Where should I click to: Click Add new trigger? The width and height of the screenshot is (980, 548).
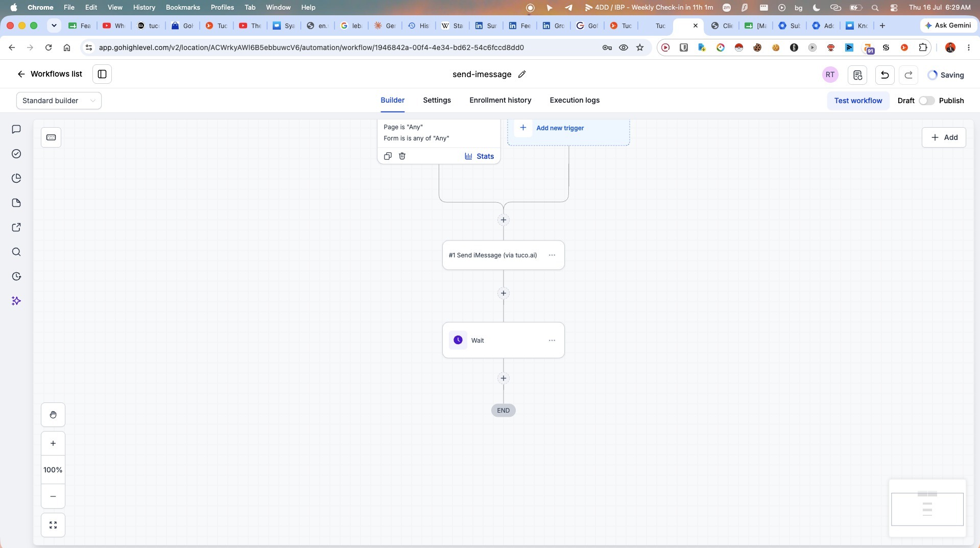click(560, 128)
